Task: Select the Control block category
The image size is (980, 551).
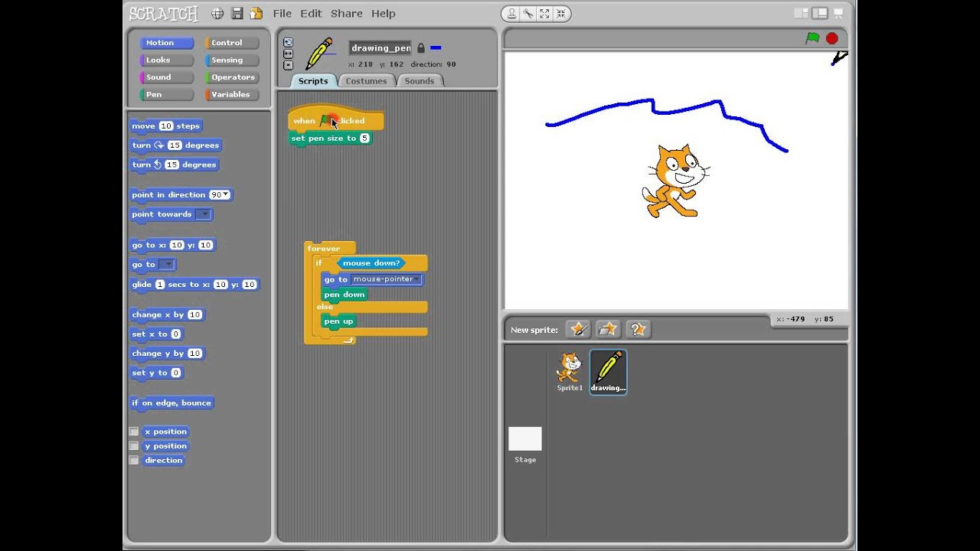Action: point(232,43)
